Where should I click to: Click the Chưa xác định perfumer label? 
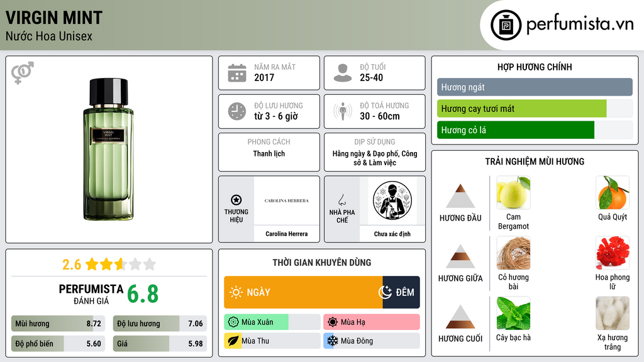[392, 234]
